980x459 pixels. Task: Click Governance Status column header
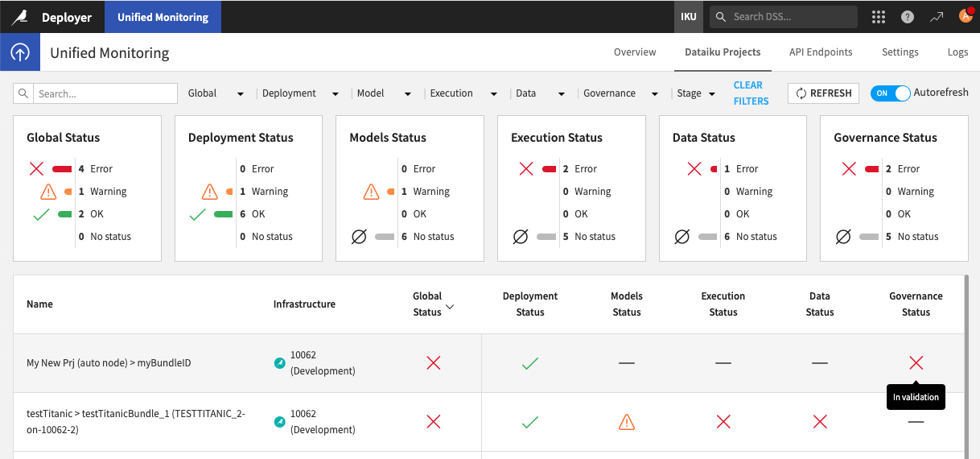tap(916, 304)
